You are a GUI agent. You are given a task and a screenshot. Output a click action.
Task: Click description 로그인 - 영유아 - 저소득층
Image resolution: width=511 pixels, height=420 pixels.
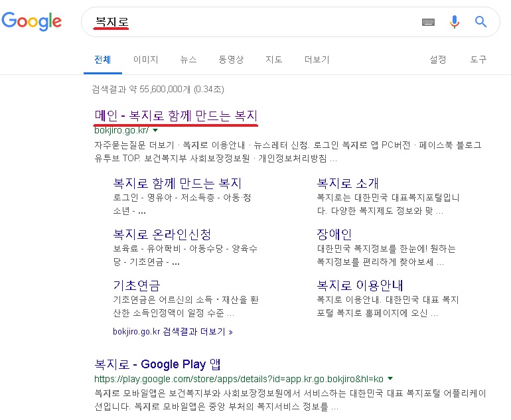click(182, 204)
